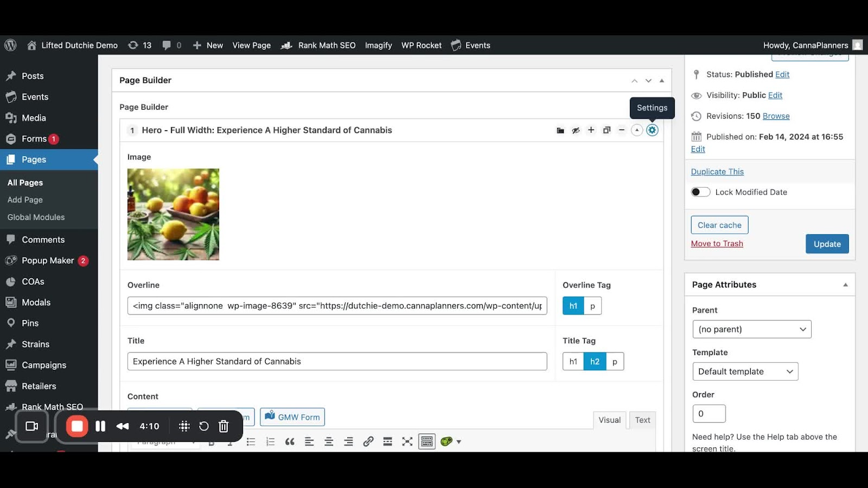Delete the recording with trash icon
Screen dimensions: 868x488
[224, 426]
